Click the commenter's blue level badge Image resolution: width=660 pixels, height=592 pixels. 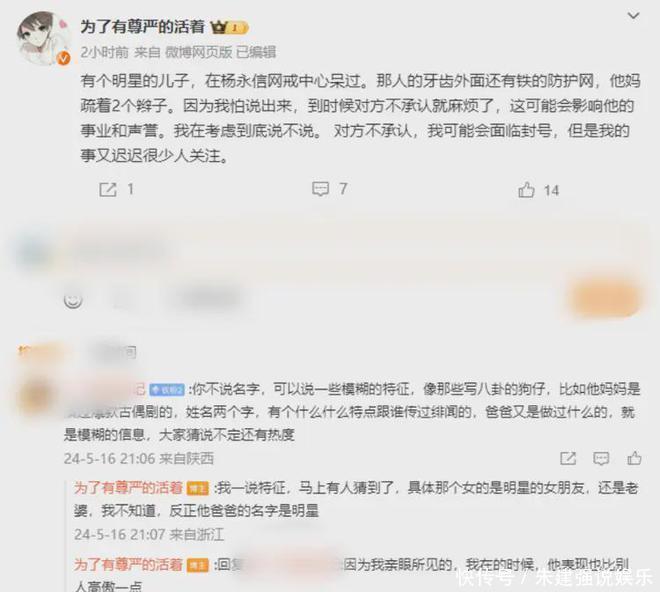pos(167,390)
